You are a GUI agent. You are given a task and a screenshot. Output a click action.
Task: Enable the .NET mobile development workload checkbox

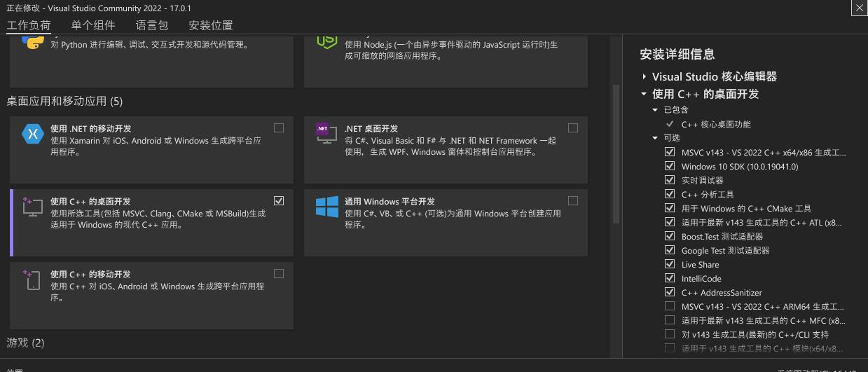(x=279, y=128)
